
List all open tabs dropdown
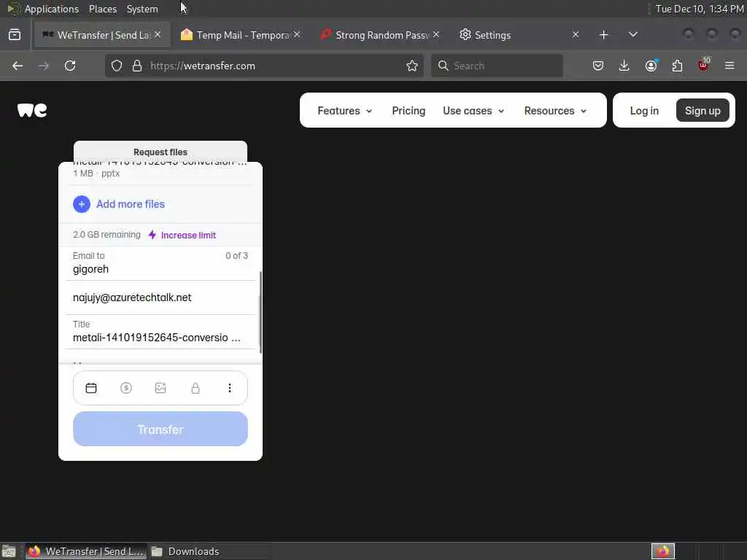[x=632, y=35]
